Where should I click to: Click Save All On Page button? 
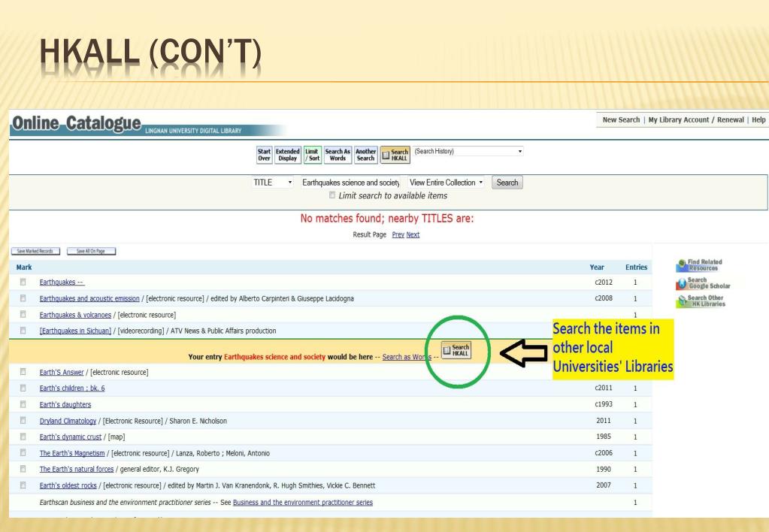91,251
